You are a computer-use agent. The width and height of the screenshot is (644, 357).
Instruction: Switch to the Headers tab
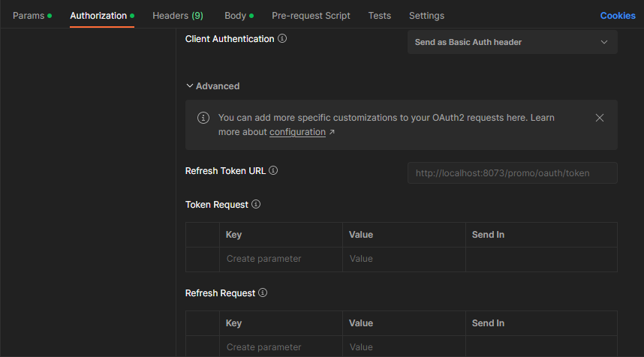(177, 15)
